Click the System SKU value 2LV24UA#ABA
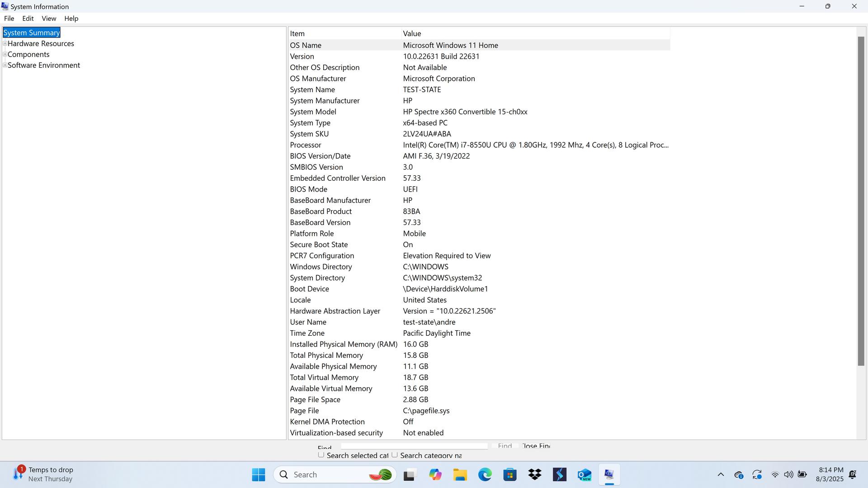Viewport: 868px width, 488px height. point(427,134)
